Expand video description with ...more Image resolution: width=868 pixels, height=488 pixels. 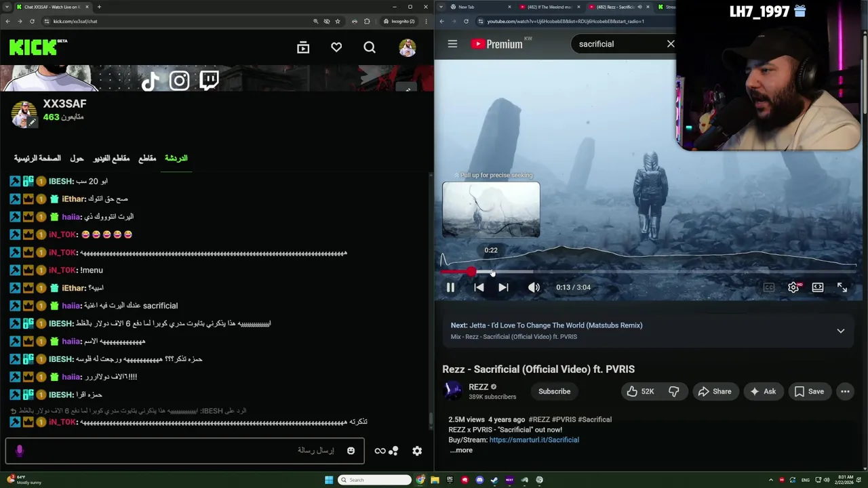pyautogui.click(x=461, y=450)
